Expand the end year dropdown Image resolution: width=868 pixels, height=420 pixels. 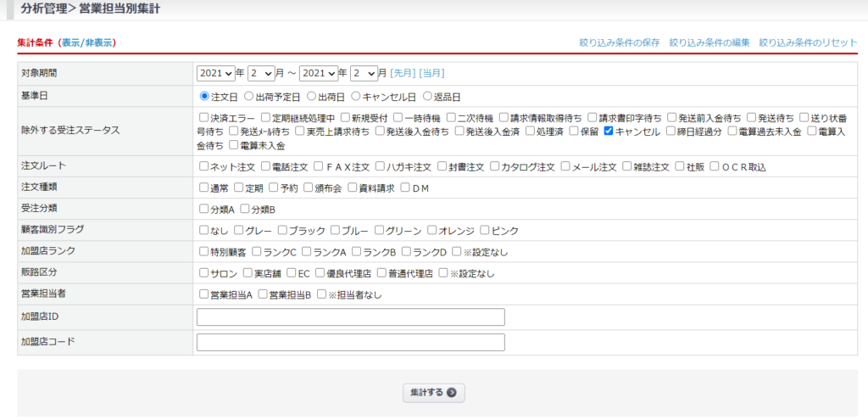(x=318, y=73)
